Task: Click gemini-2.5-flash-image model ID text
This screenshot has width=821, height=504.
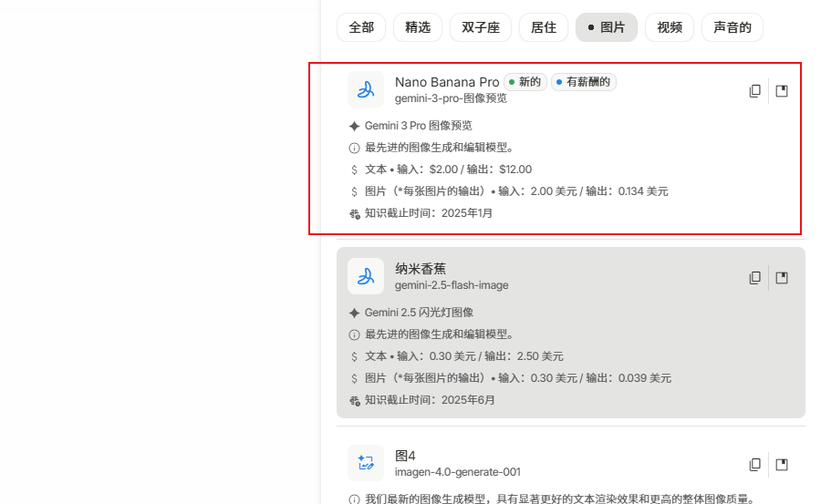Action: (x=452, y=285)
